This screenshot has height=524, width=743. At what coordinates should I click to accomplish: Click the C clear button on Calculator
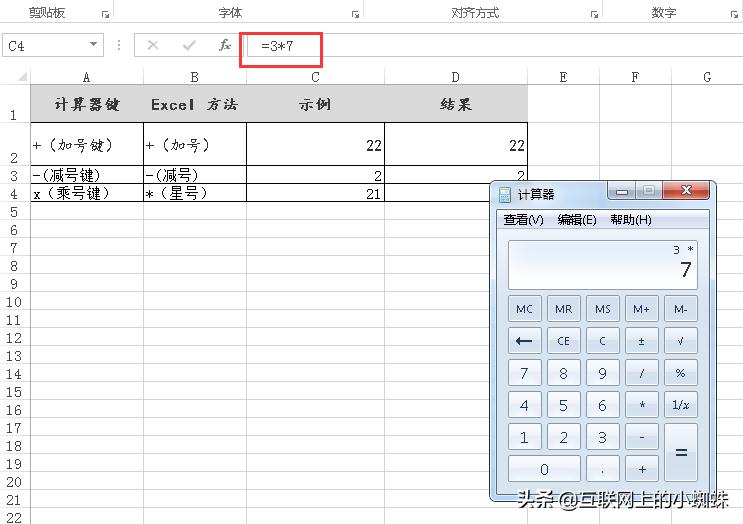pos(603,341)
